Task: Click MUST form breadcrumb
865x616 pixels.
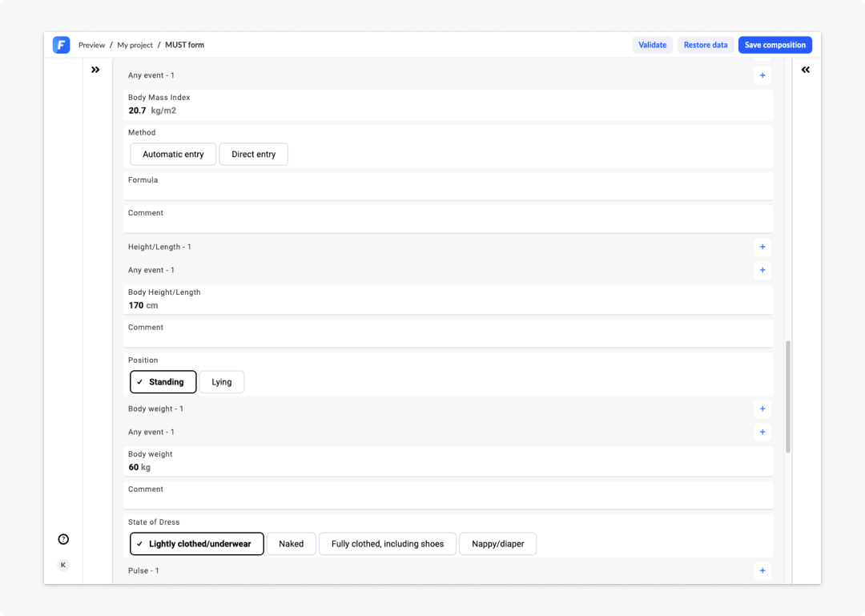Action: pyautogui.click(x=185, y=45)
